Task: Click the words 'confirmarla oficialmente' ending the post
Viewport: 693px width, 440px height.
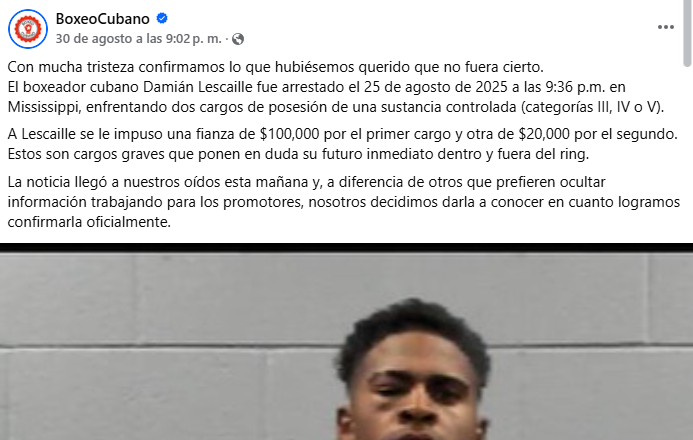Action: click(89, 222)
